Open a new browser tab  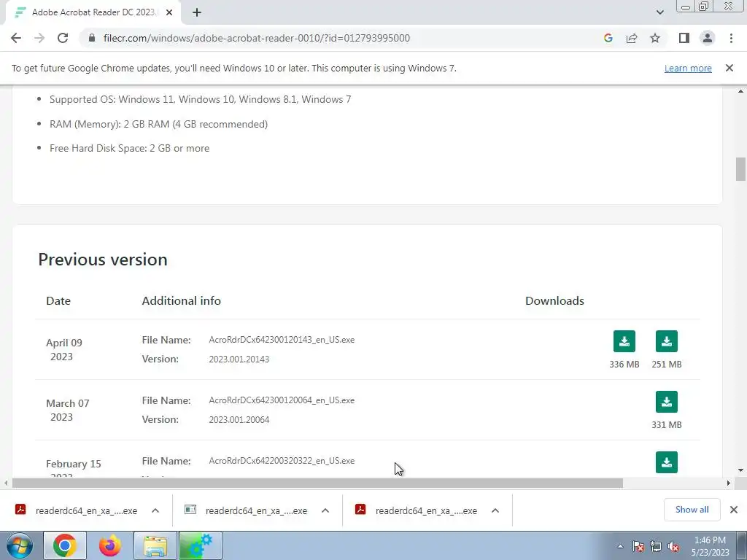197,12
